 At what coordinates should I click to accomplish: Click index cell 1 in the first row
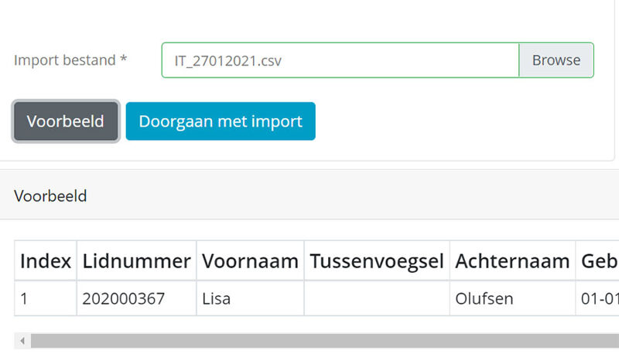pyautogui.click(x=46, y=298)
